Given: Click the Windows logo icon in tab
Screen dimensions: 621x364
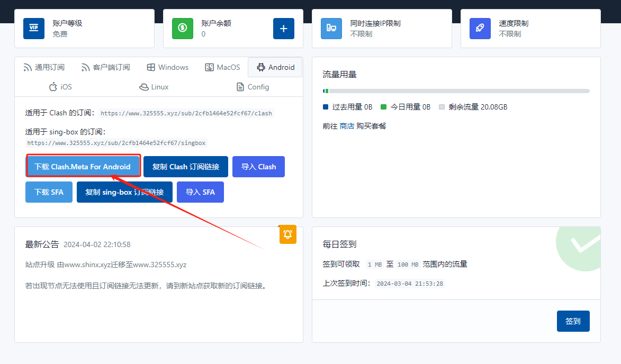Looking at the screenshot, I should pos(151,67).
